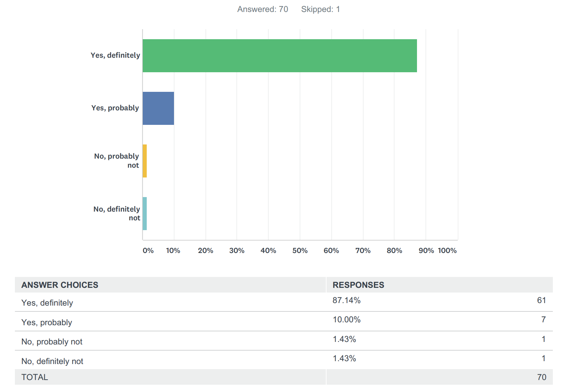Select the 10.00% cell in the table
The image size is (571, 392).
[347, 320]
